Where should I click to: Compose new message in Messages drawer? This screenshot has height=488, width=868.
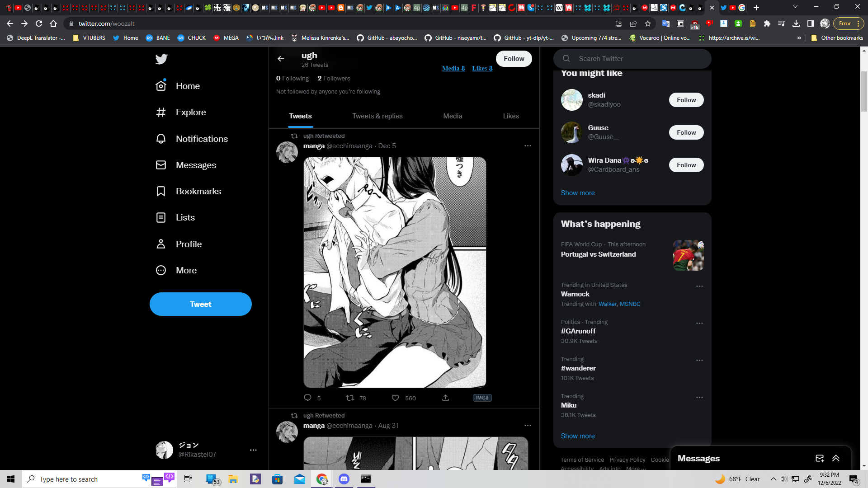[819, 458]
